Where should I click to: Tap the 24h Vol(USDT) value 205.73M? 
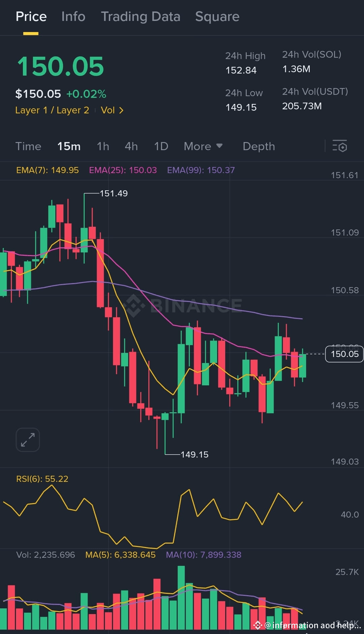click(x=302, y=106)
